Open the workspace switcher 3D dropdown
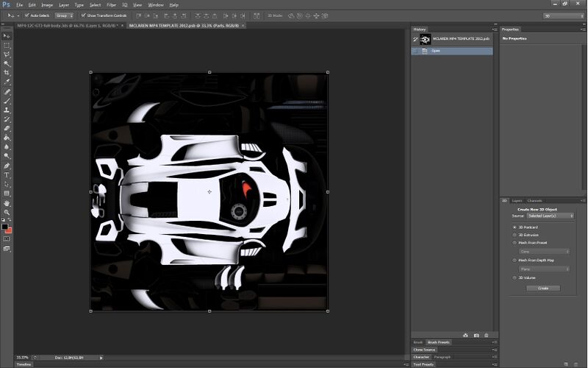Screen dimensions: 588x368 click(x=562, y=15)
